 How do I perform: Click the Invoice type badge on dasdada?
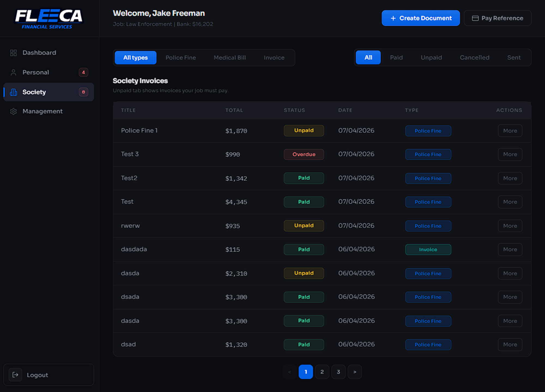pyautogui.click(x=428, y=249)
